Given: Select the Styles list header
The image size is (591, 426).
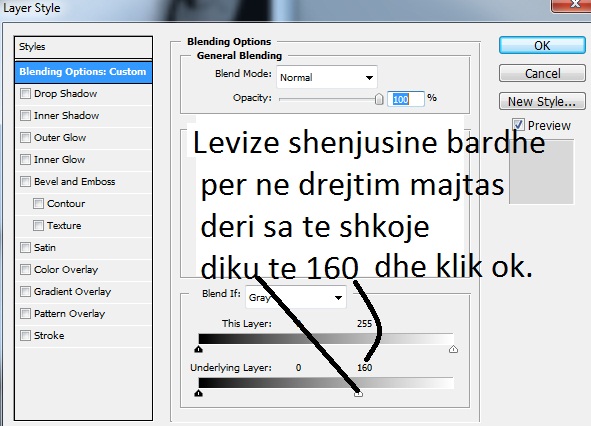Looking at the screenshot, I should point(83,47).
